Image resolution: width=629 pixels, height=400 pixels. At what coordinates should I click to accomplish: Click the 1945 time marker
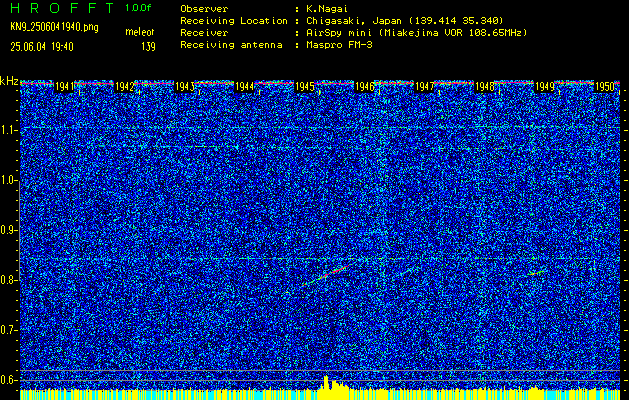tap(304, 87)
